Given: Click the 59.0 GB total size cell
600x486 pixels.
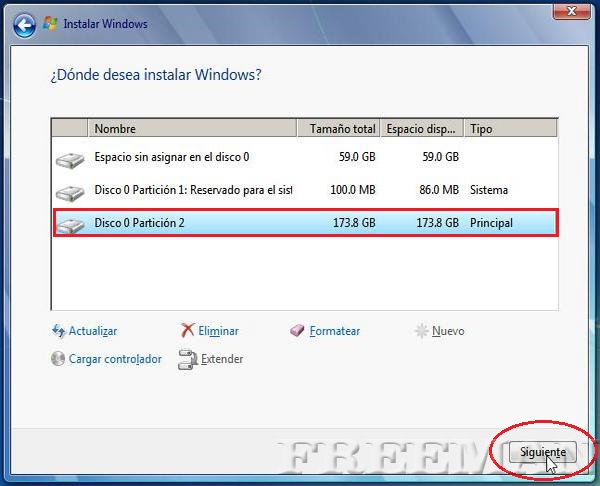Looking at the screenshot, I should tap(357, 157).
